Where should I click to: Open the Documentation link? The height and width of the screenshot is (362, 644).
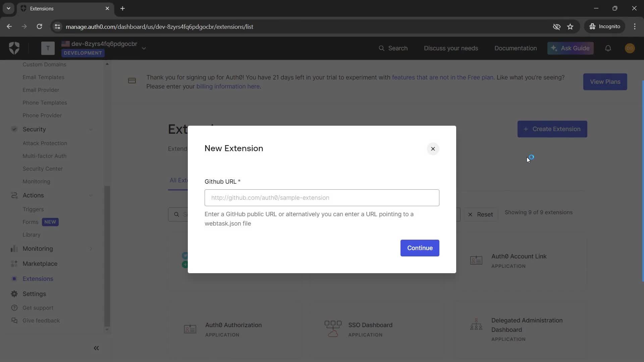(x=515, y=48)
